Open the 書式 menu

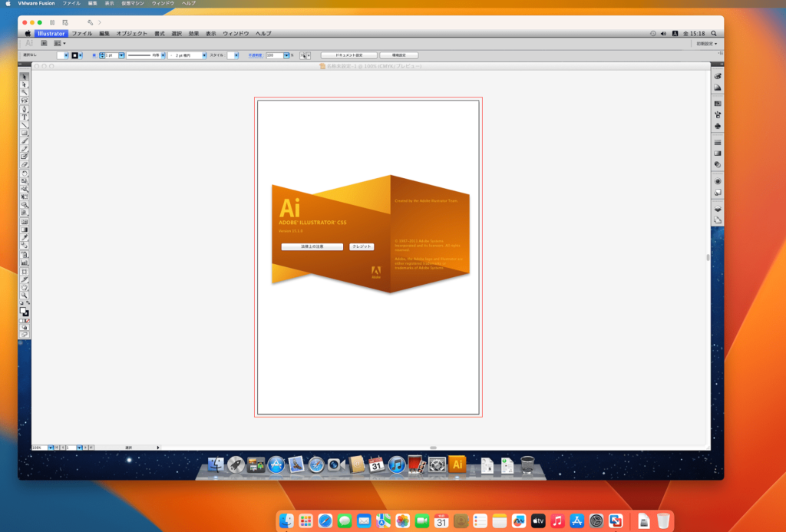pyautogui.click(x=160, y=34)
